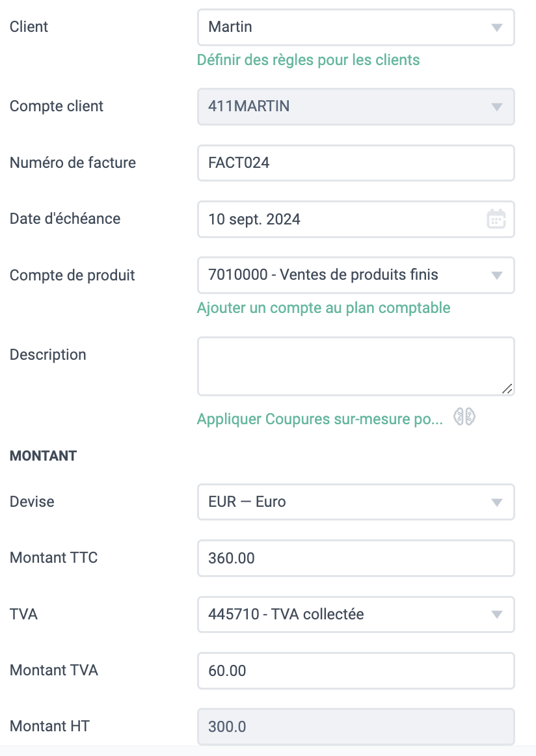Expand the Compte client 411MARTIN dropdown
This screenshot has width=536, height=756.
click(356, 107)
